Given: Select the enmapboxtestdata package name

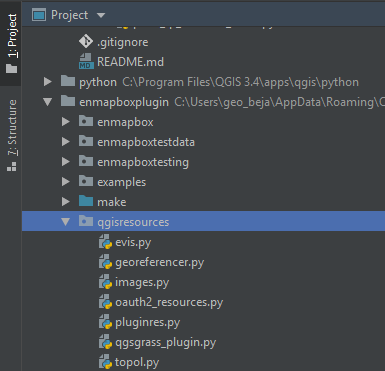Looking at the screenshot, I should coord(146,142).
